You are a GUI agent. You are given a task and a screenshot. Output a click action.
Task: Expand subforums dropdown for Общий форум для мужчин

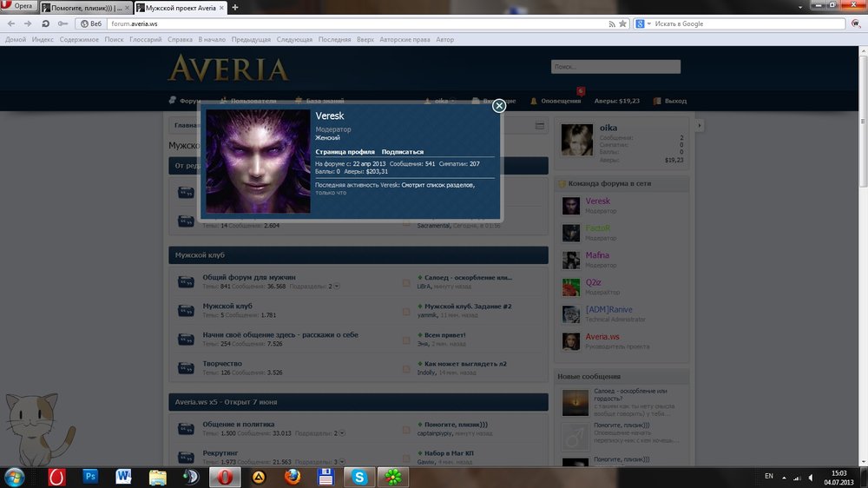click(337, 287)
